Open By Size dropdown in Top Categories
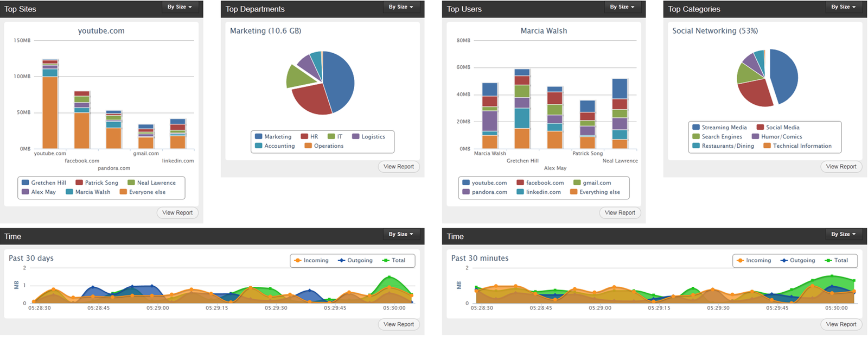868x340 pixels. [x=844, y=7]
